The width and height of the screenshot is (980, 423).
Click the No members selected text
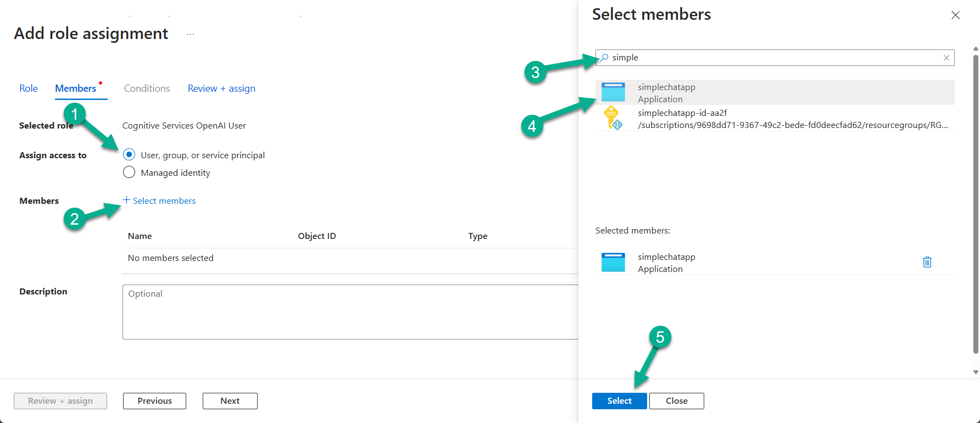[170, 258]
